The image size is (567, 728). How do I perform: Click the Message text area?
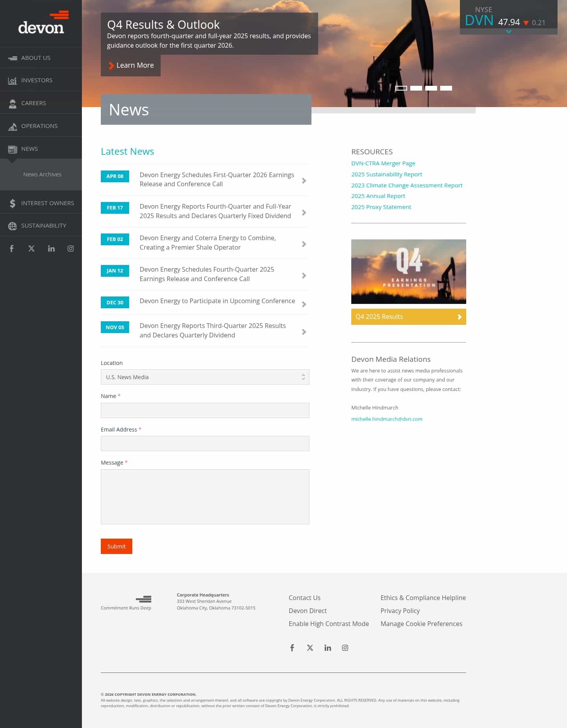click(205, 497)
